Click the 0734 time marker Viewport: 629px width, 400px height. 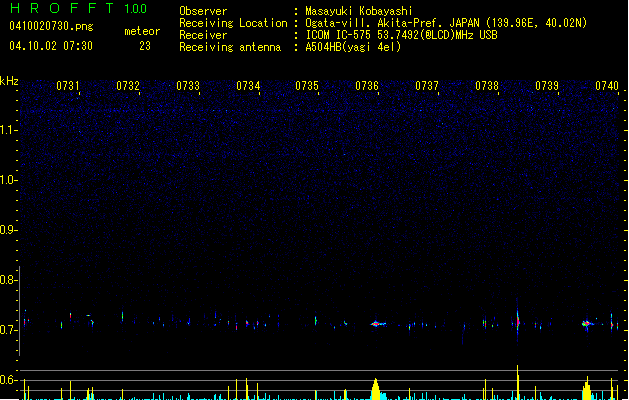click(248, 86)
